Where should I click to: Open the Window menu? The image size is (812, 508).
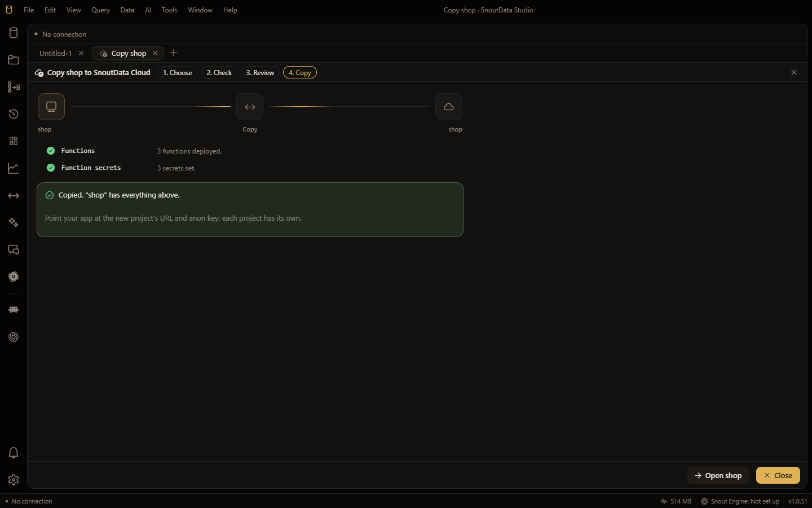200,10
